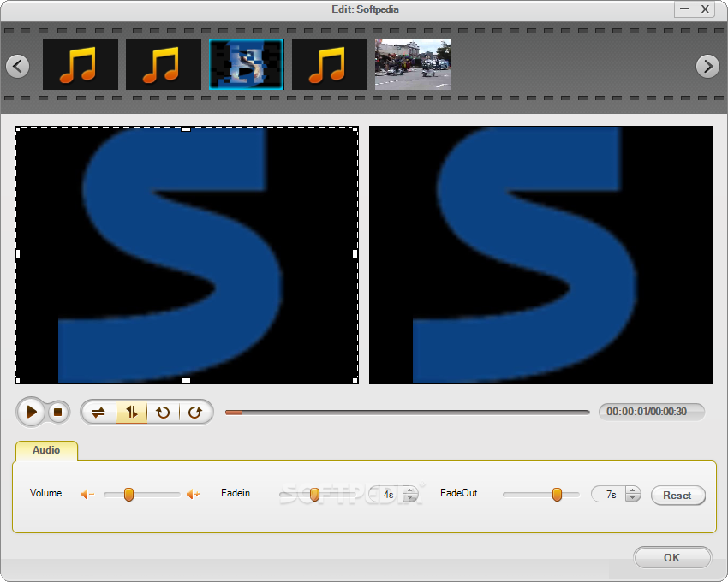
Task: Stop the video playback
Action: 58,413
